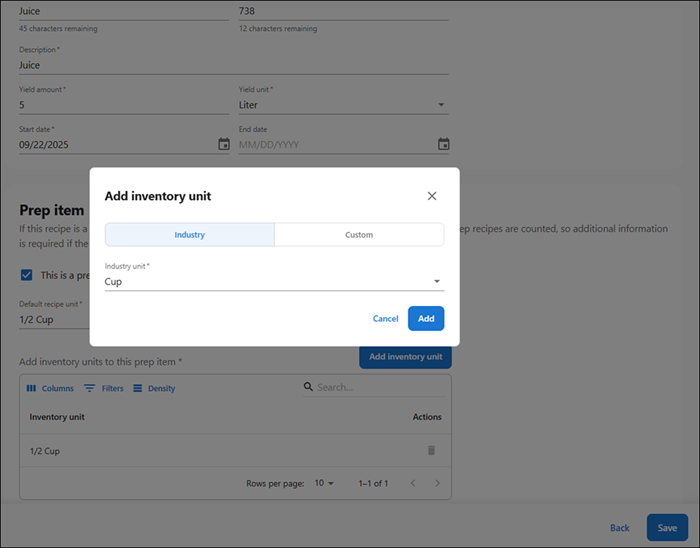700x548 pixels.
Task: Open the Start date calendar picker
Action: tap(224, 144)
